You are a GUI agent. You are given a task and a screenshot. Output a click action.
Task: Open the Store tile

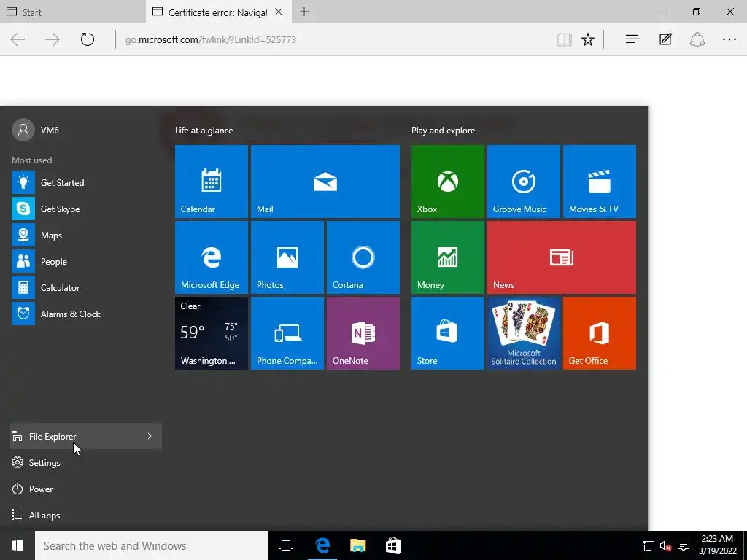click(448, 332)
